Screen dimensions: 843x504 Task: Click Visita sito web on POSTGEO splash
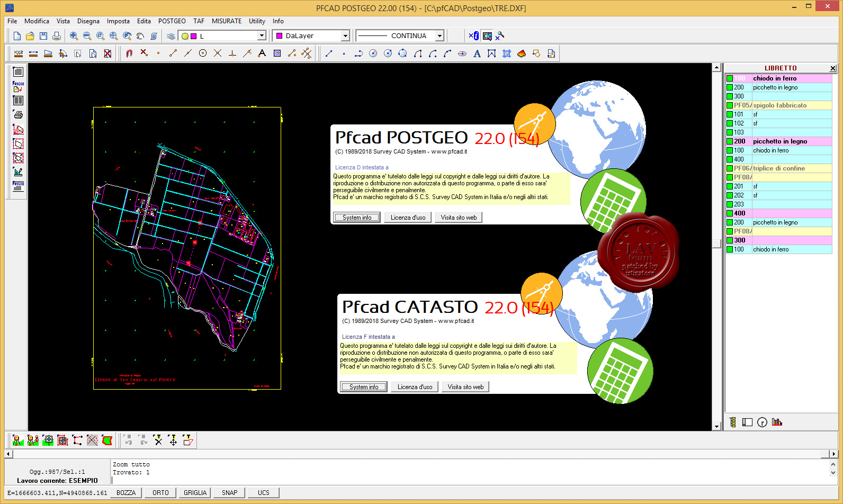[x=459, y=218]
